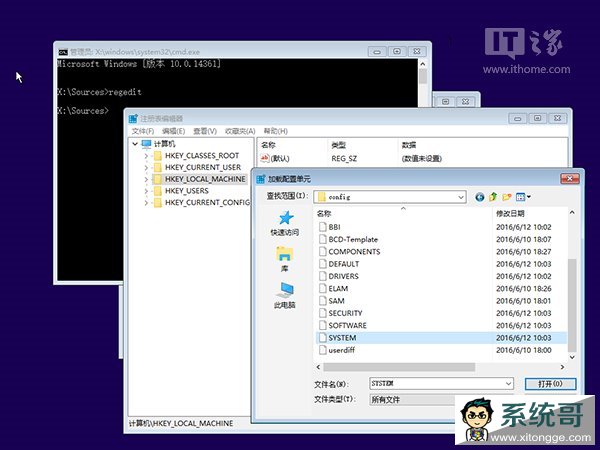This screenshot has width=600, height=450.
Task: Go up one folder level icon
Action: (493, 197)
